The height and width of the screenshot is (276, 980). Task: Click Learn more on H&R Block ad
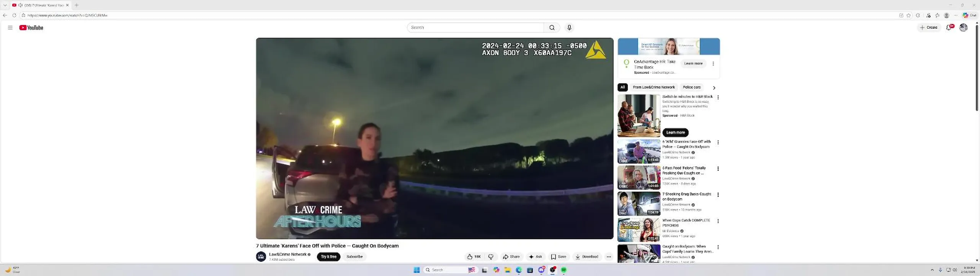pos(676,133)
